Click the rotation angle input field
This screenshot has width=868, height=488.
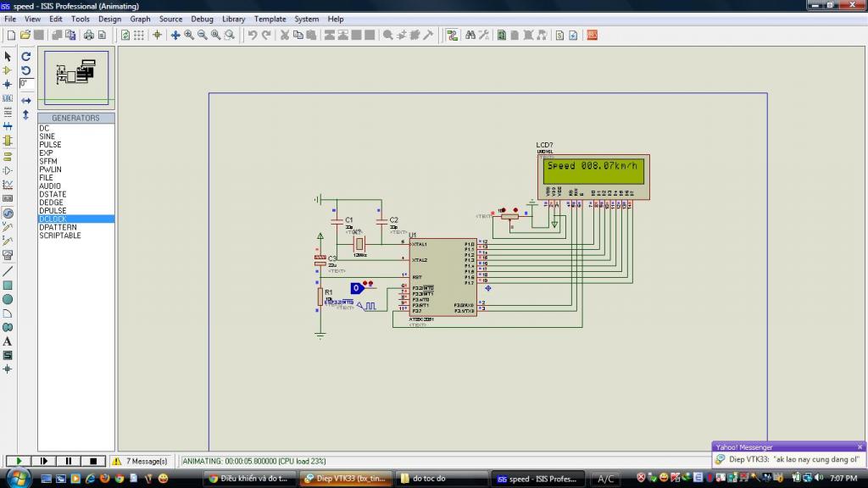point(26,84)
